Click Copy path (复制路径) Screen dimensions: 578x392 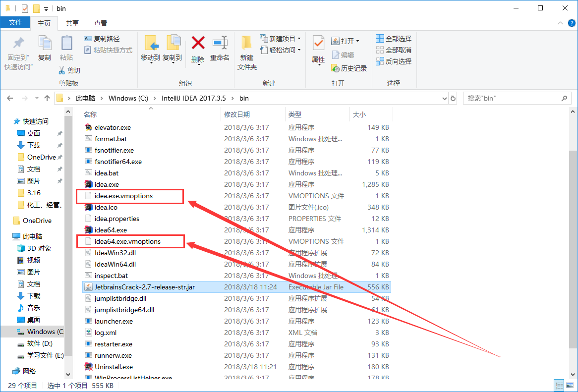102,39
